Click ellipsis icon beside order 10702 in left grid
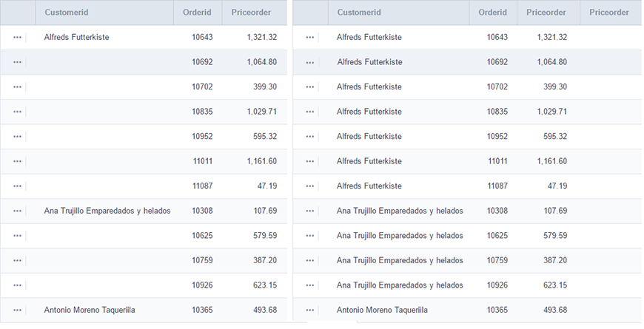This screenshot has height=329, width=644. pyautogui.click(x=17, y=87)
